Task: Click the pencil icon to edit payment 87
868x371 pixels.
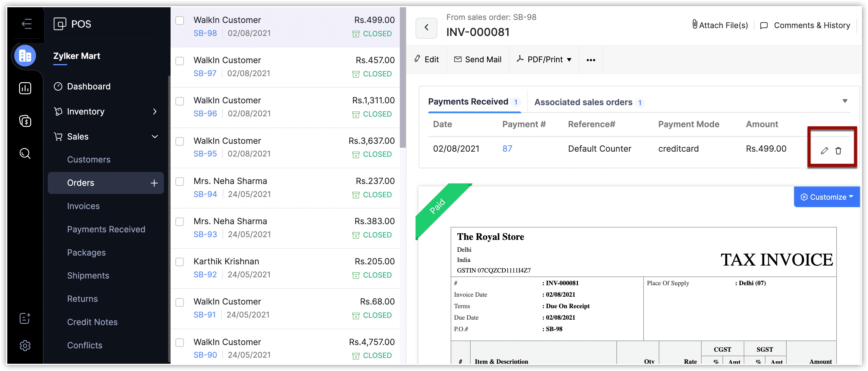Action: [x=824, y=151]
